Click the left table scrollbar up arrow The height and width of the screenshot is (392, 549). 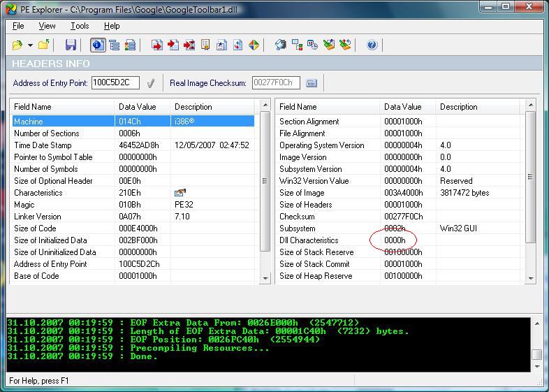tap(265, 105)
